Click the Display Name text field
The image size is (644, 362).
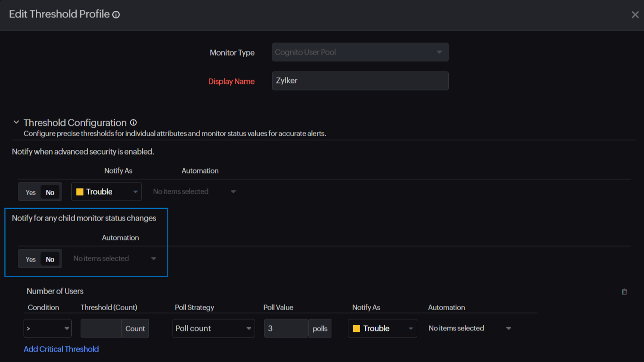[x=360, y=81]
